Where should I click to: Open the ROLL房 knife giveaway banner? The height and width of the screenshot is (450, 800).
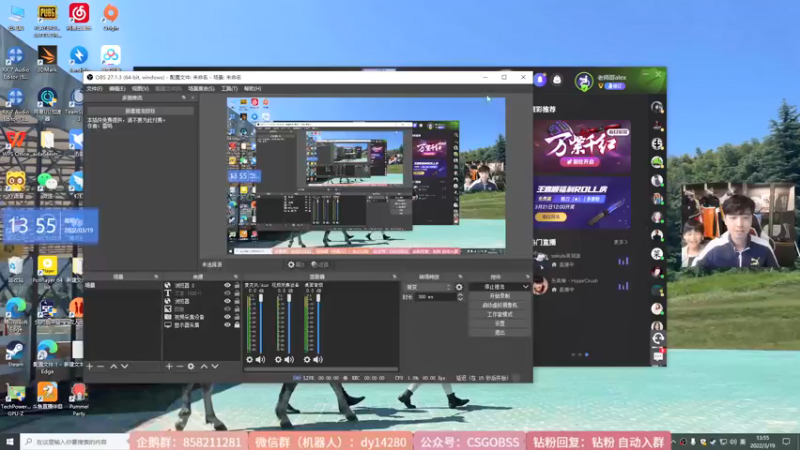coord(582,203)
